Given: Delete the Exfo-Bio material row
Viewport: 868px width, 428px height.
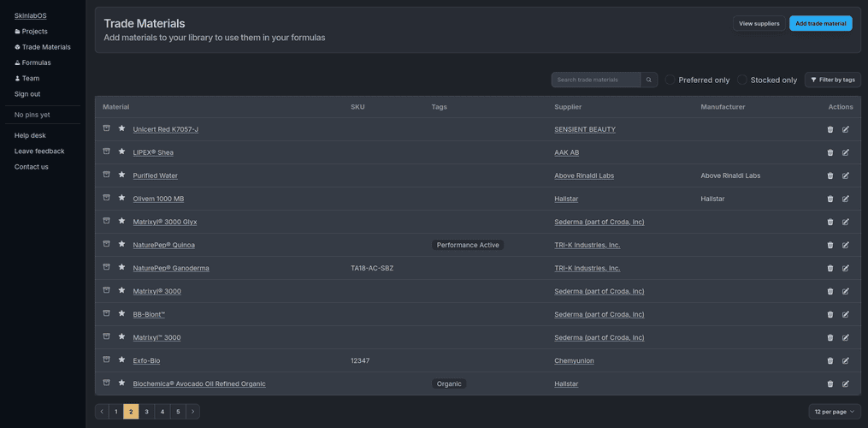Looking at the screenshot, I should click(830, 360).
